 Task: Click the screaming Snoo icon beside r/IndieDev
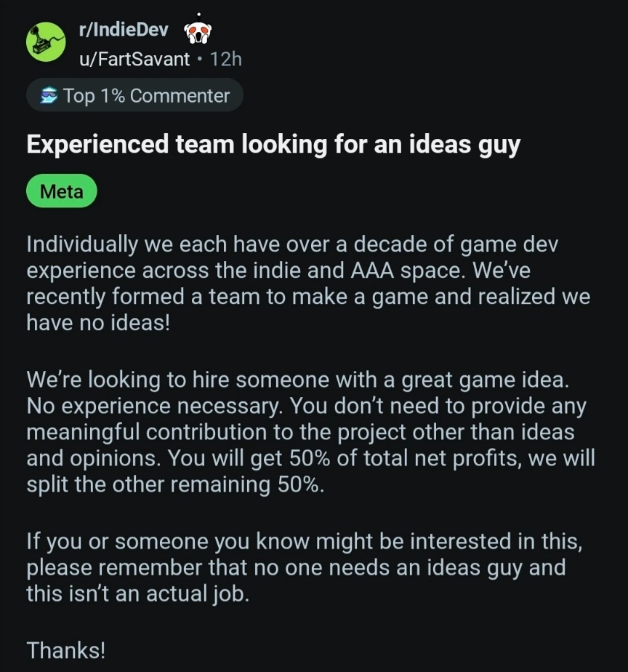click(x=197, y=32)
